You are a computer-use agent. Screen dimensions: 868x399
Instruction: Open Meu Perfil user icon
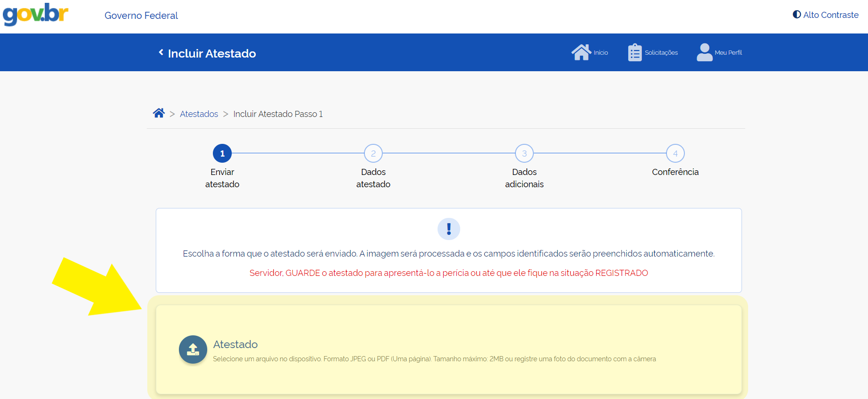pos(704,52)
